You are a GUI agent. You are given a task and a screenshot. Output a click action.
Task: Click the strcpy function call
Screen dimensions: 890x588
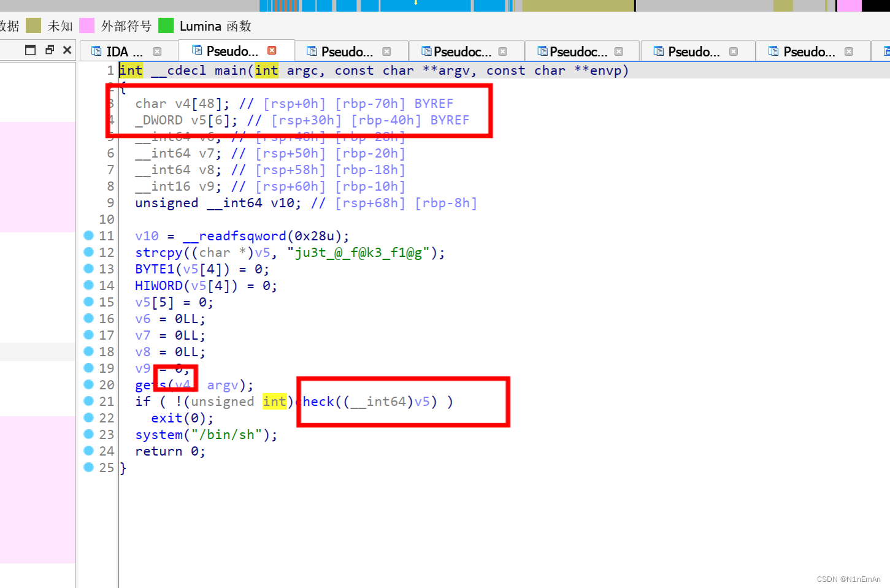pyautogui.click(x=159, y=253)
